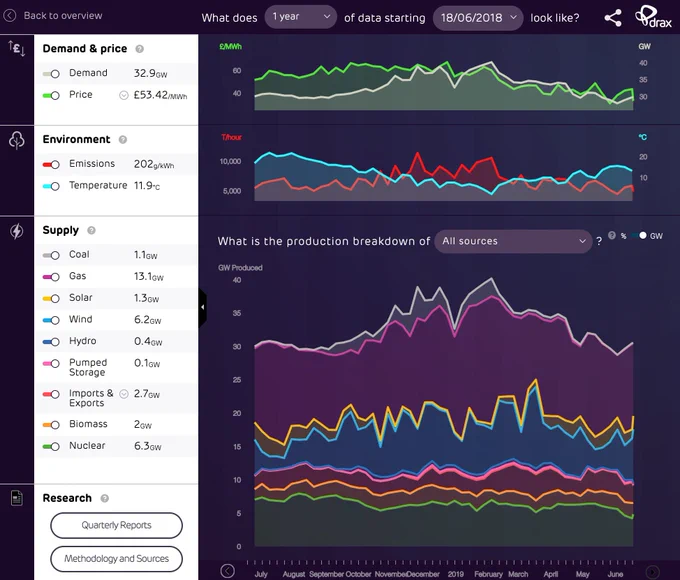Click the Supply heading
Screen dimensions: 680x580
point(61,230)
